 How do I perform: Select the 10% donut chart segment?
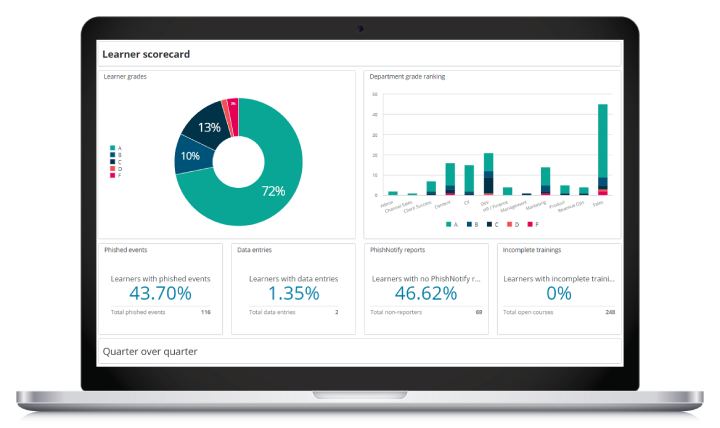coord(190,156)
